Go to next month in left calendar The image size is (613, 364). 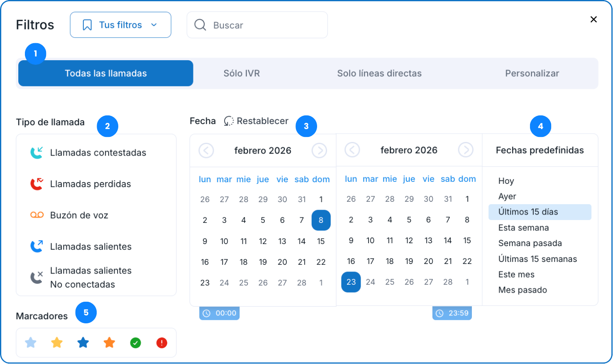[x=319, y=151]
